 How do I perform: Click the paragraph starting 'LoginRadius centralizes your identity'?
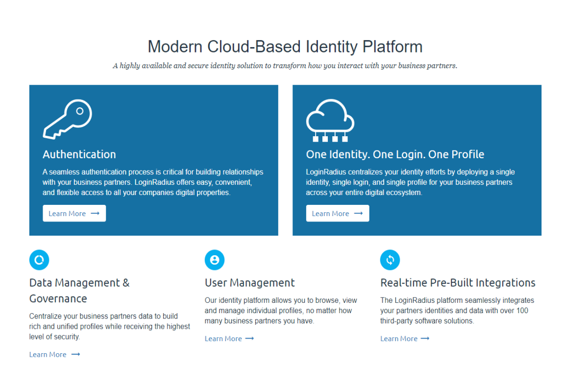click(x=411, y=182)
